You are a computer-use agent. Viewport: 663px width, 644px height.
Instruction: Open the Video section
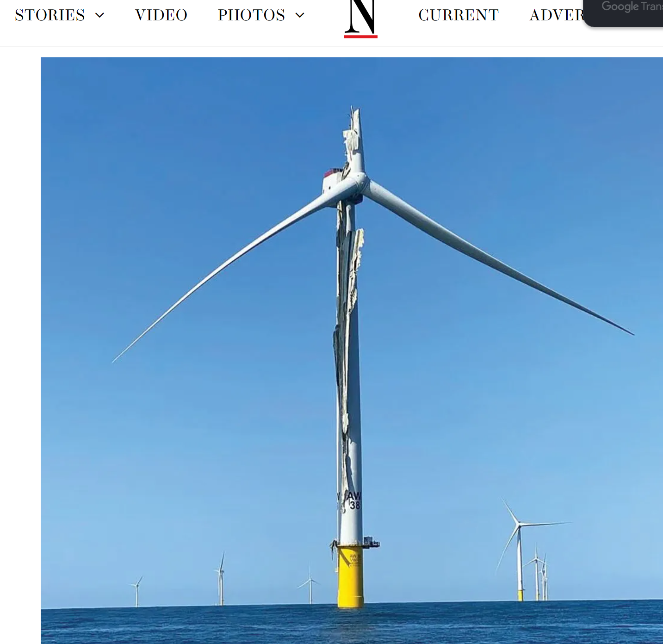[161, 15]
